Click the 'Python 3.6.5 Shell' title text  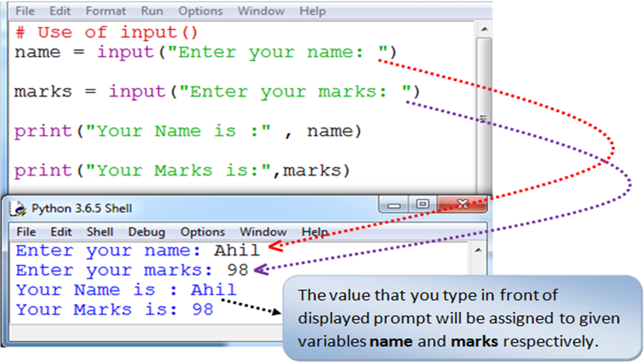[82, 208]
